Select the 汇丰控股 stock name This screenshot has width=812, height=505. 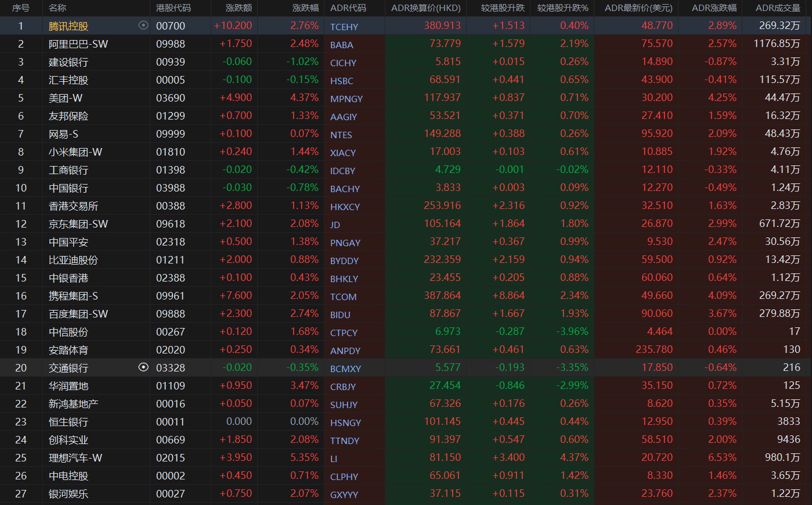68,80
